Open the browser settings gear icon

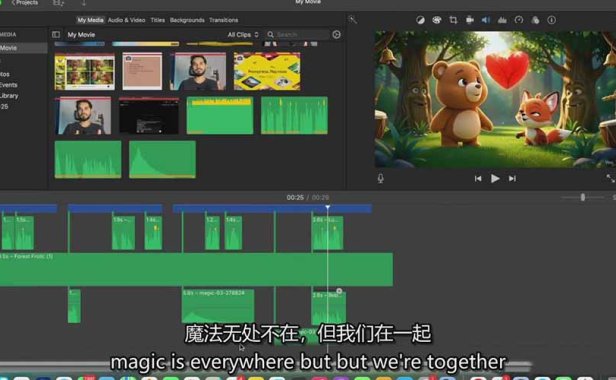pos(336,35)
